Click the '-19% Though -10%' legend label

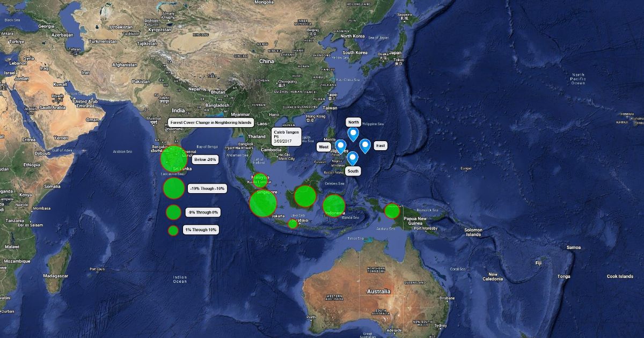[x=208, y=188]
